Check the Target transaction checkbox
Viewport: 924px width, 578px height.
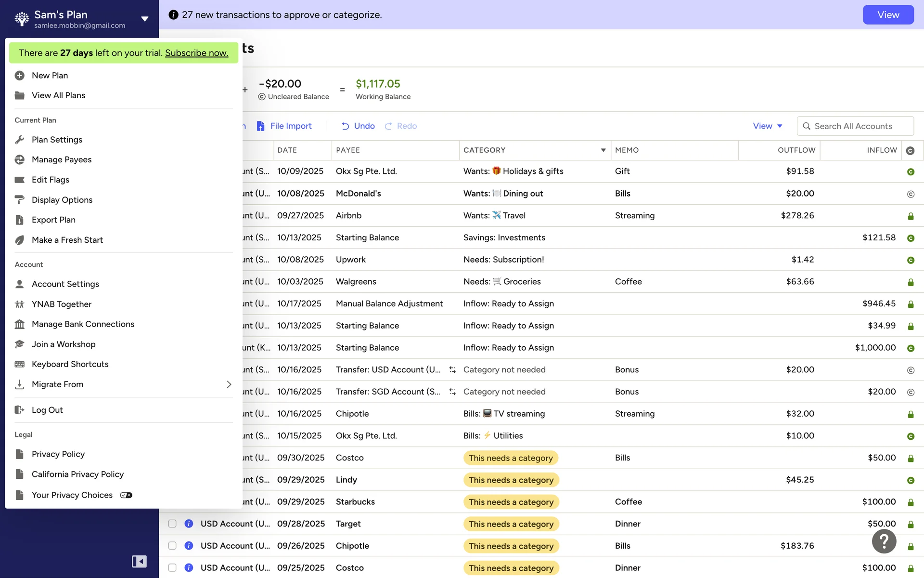coord(172,524)
